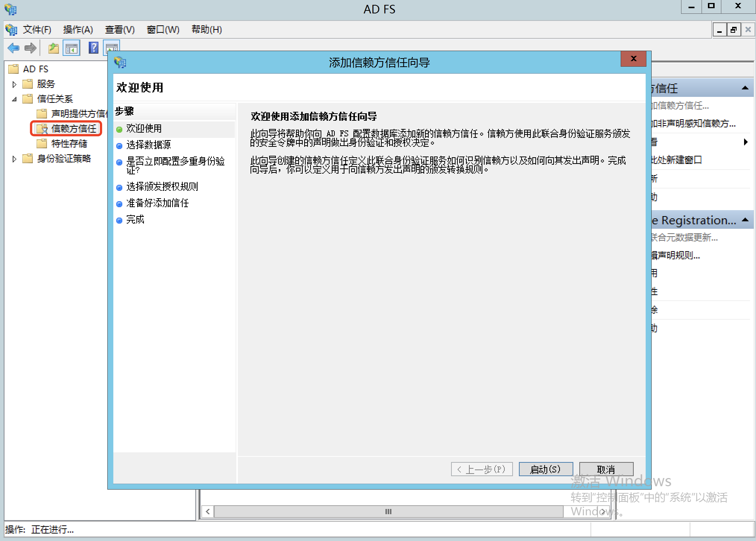The height and width of the screenshot is (541, 756).
Task: Click the horizontal scrollbar right arrow
Action: 603,511
